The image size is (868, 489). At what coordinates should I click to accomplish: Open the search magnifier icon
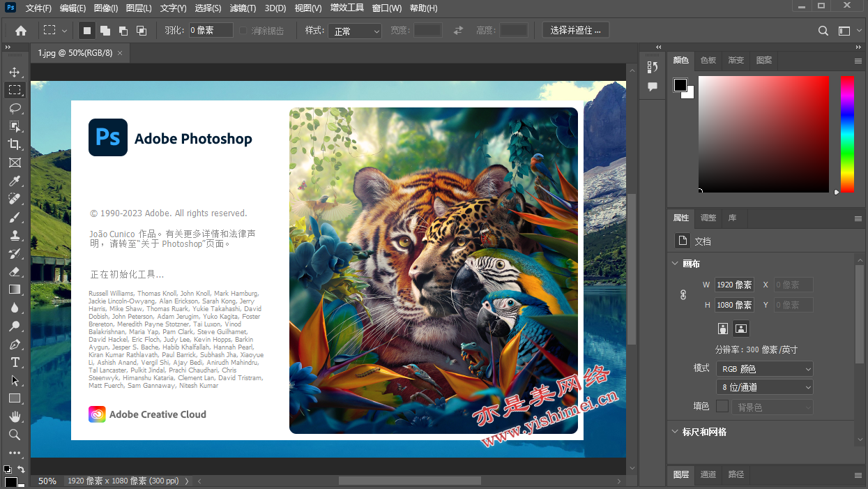(823, 31)
